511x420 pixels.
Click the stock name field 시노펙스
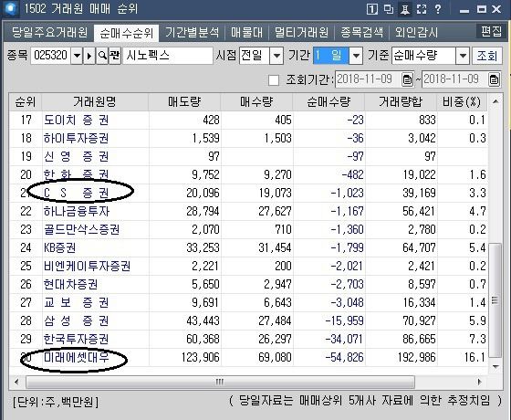click(168, 56)
